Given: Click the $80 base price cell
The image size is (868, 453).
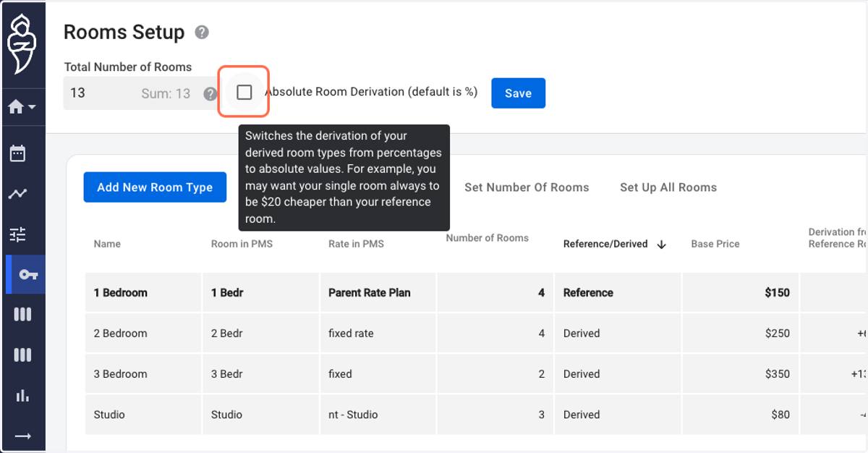Looking at the screenshot, I should tap(740, 415).
